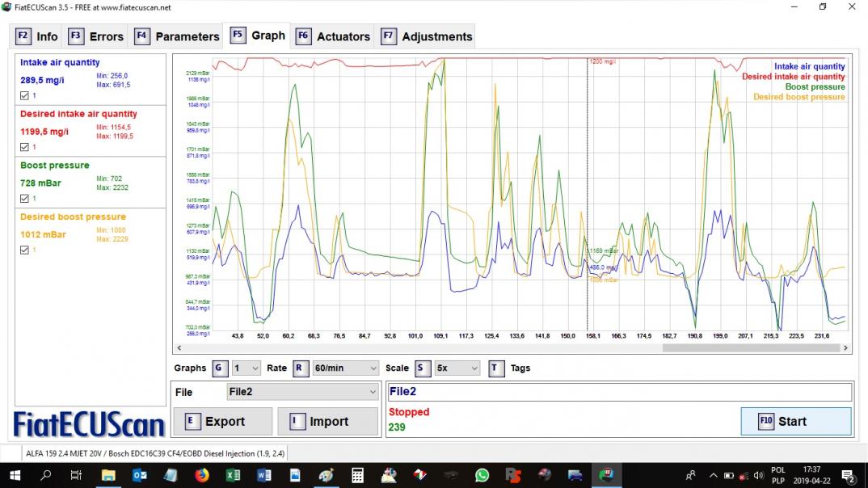Image resolution: width=868 pixels, height=488 pixels.
Task: Open Firefox from the taskbar
Action: coord(201,476)
